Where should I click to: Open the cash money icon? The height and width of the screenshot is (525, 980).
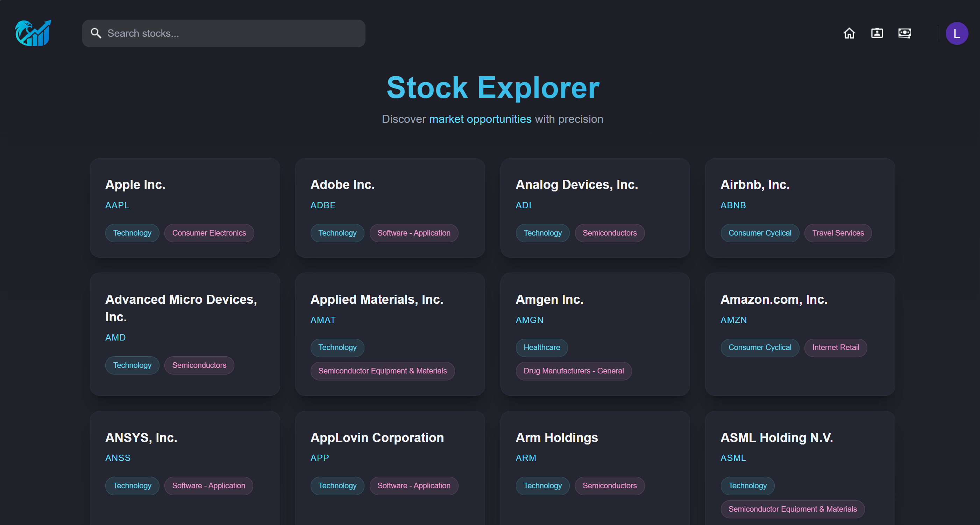[905, 34]
